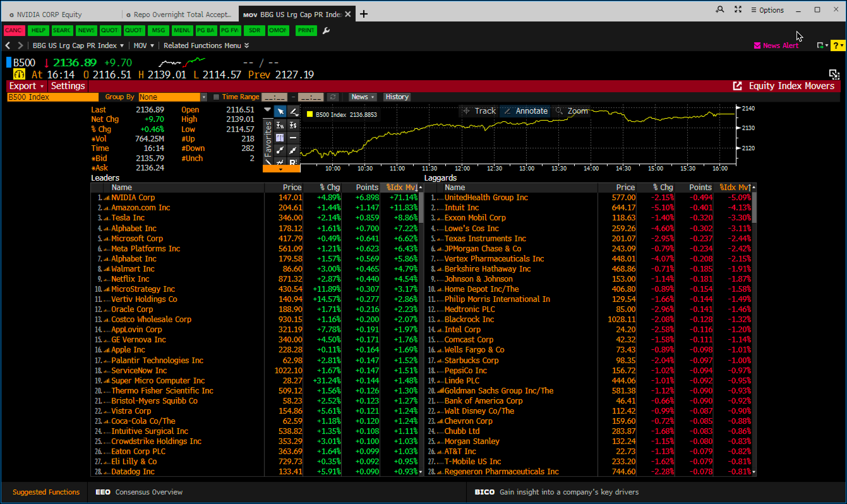The height and width of the screenshot is (504, 847).
Task: Click the News Alert envelope icon
Action: [x=757, y=45]
